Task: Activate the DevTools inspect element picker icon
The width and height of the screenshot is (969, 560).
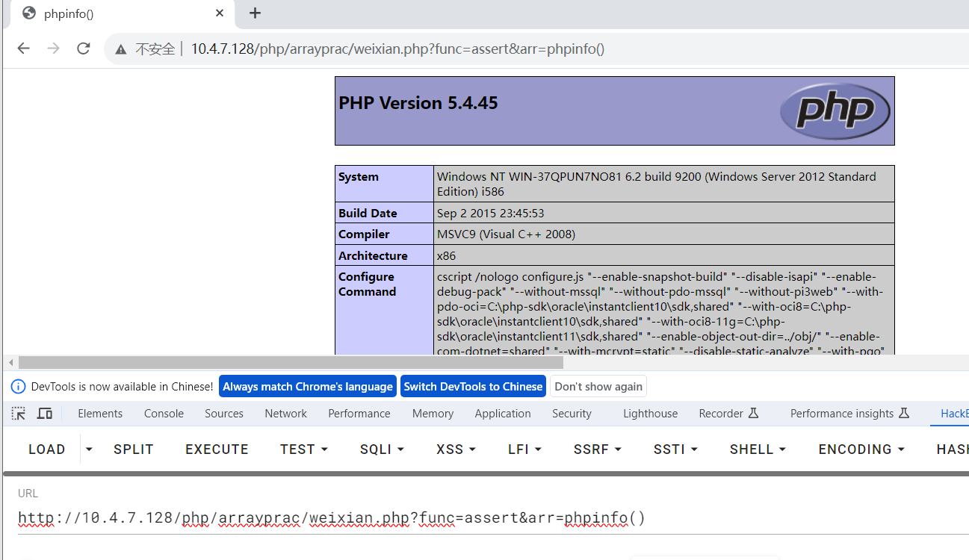Action: tap(19, 413)
